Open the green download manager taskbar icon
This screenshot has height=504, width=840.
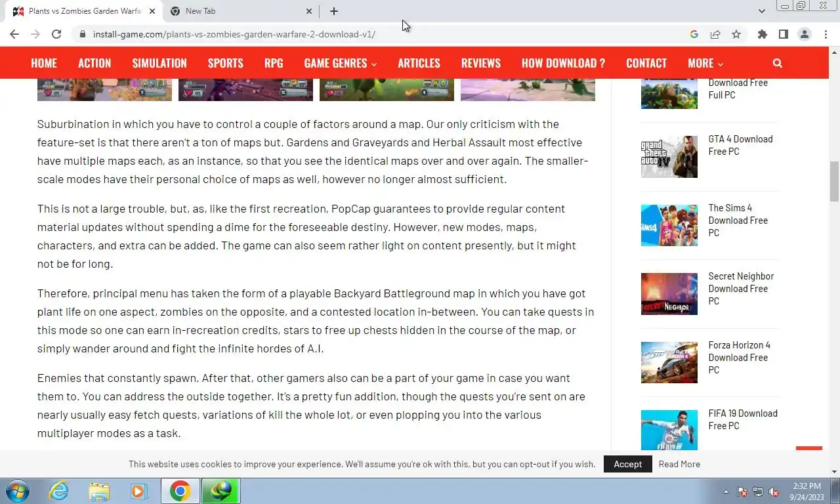[220, 491]
